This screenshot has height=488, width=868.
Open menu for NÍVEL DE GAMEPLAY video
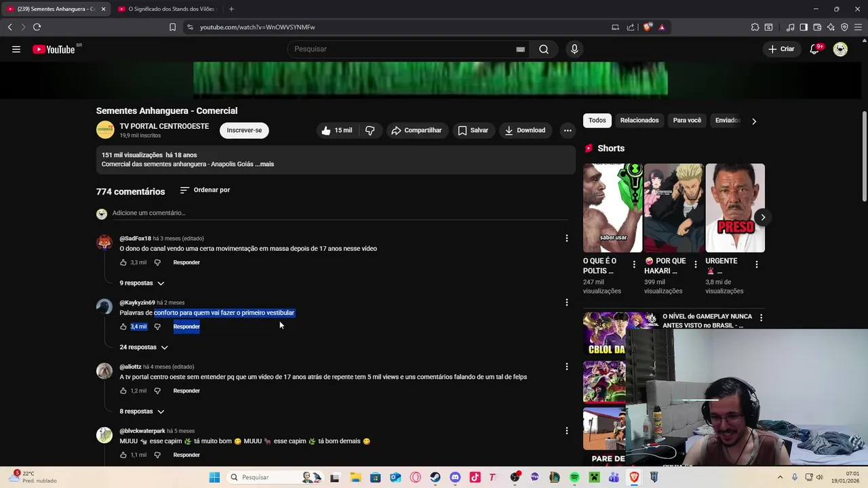(x=761, y=317)
